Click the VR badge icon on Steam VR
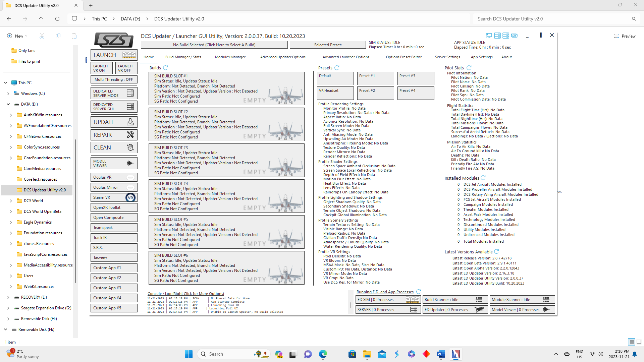Viewport: 644px width, 362px height. (130, 198)
